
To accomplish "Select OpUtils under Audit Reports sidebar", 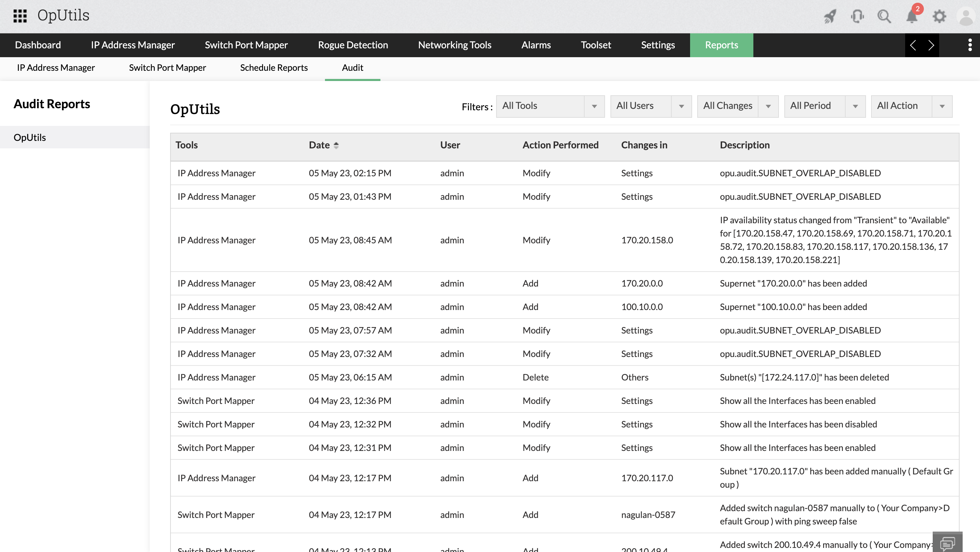I will click(30, 137).
